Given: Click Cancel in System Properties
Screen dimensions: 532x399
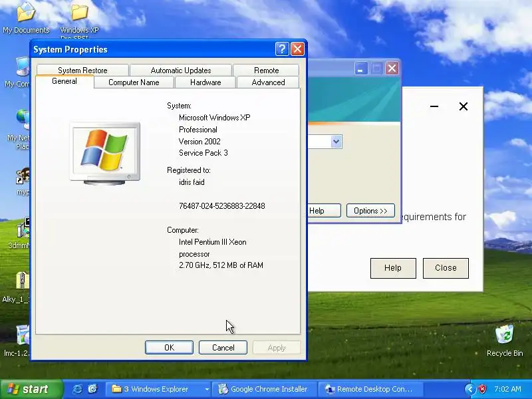Looking at the screenshot, I should pyautogui.click(x=223, y=347).
